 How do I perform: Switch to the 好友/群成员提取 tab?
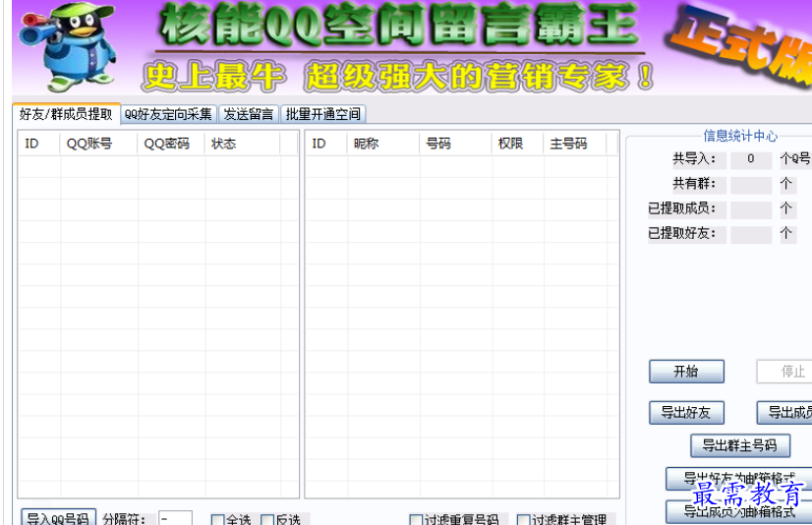coord(66,114)
